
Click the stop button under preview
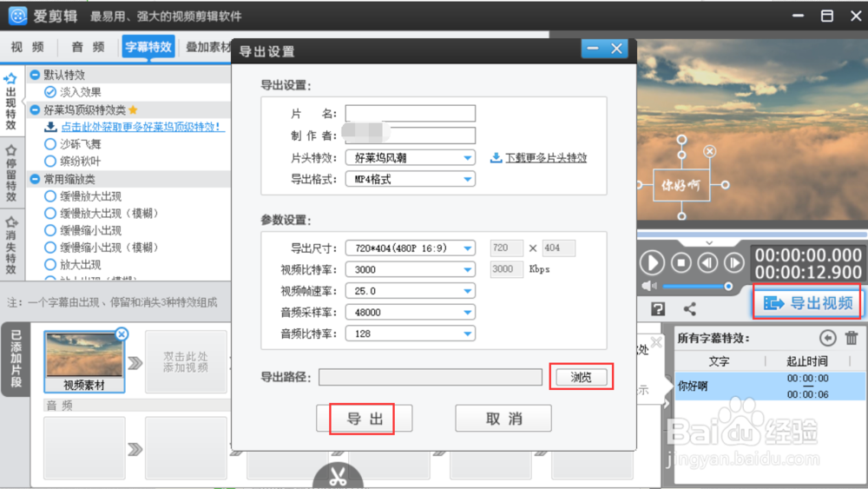click(681, 262)
